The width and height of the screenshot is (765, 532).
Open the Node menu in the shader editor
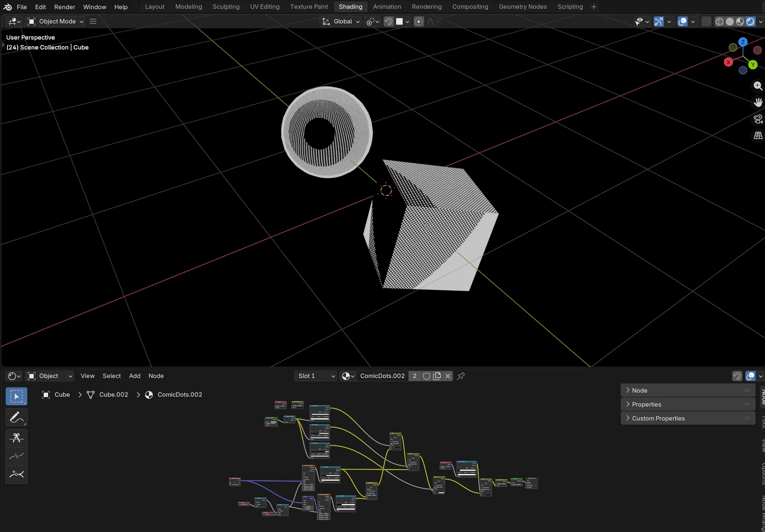click(156, 376)
